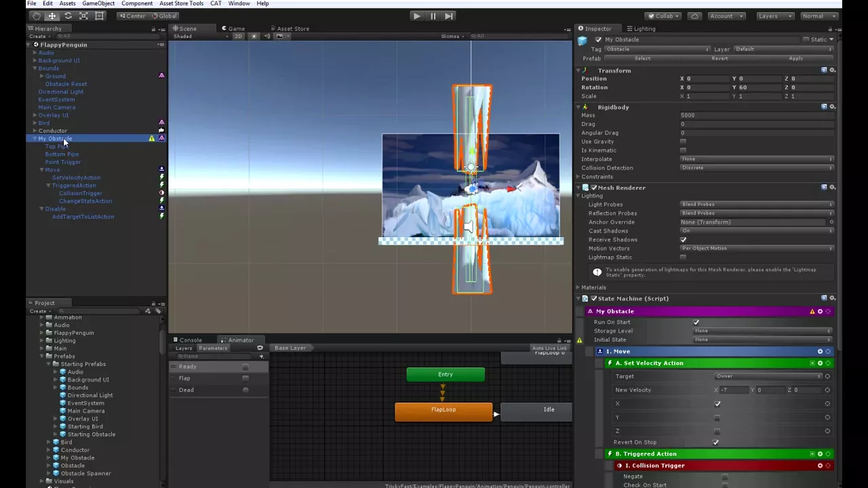Click Prefab Apply button

795,58
